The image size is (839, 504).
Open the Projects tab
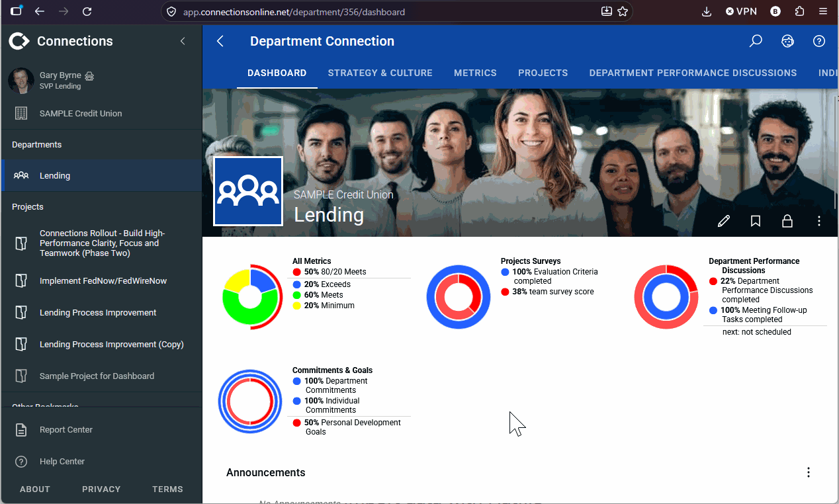pyautogui.click(x=543, y=73)
